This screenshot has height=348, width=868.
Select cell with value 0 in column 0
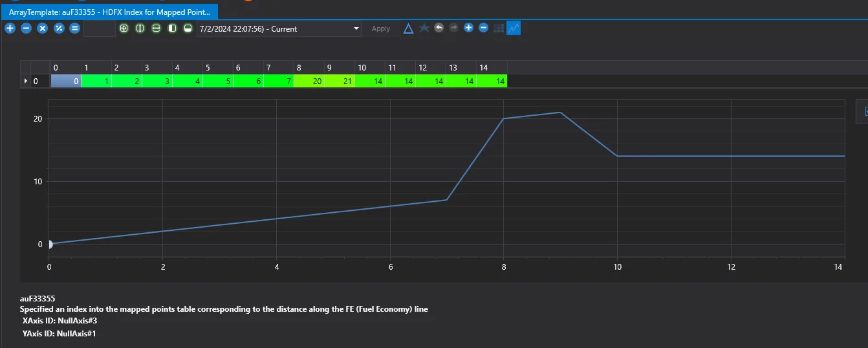(x=66, y=81)
